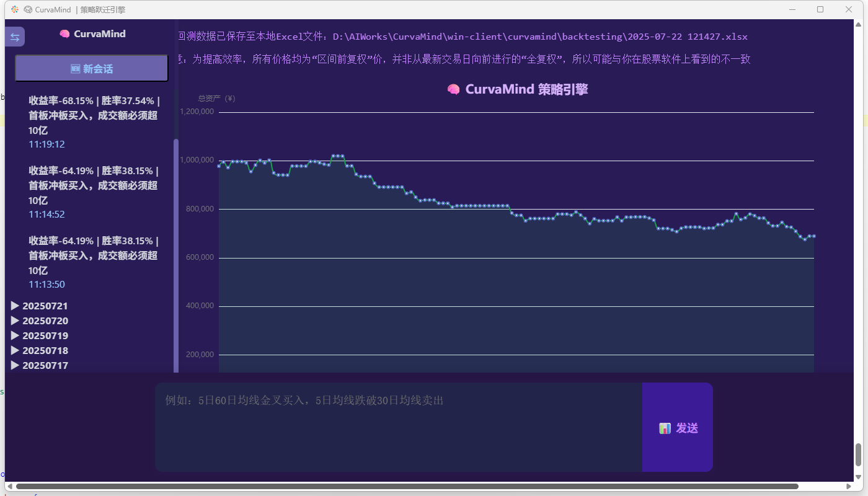
Task: Toggle the sidebar collapse arrows icon
Action: point(15,37)
